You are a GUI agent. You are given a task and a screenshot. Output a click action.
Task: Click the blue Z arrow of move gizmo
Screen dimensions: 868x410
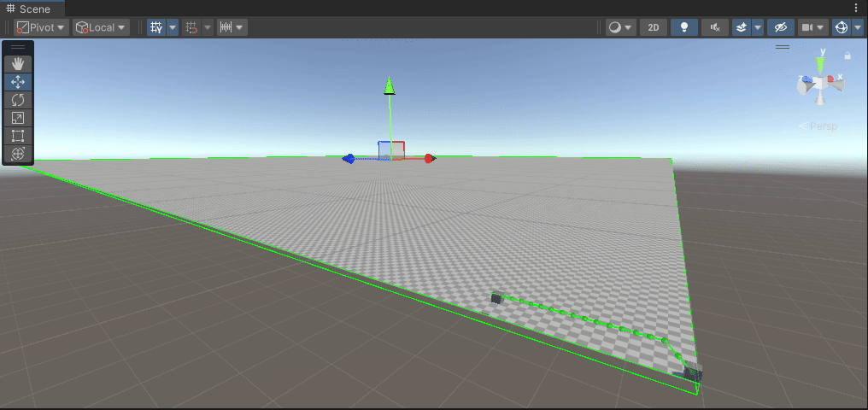tap(349, 159)
